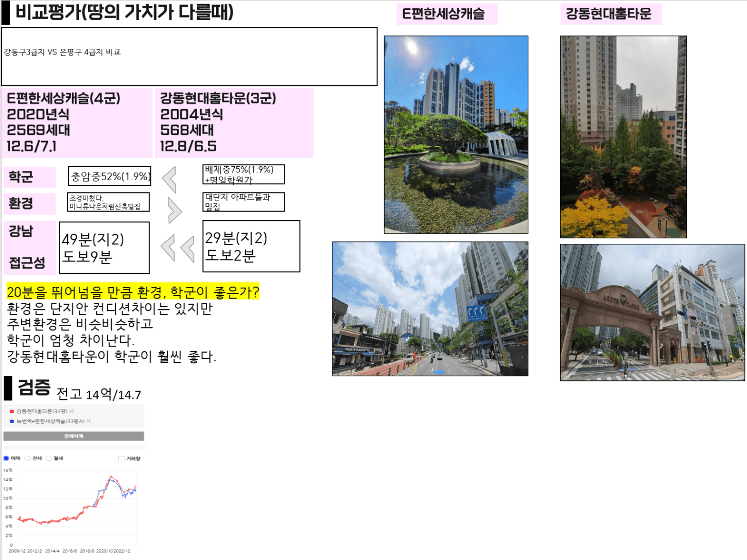Click the right arrow in the 환경 row
This screenshot has width=747, height=560.
[175, 209]
